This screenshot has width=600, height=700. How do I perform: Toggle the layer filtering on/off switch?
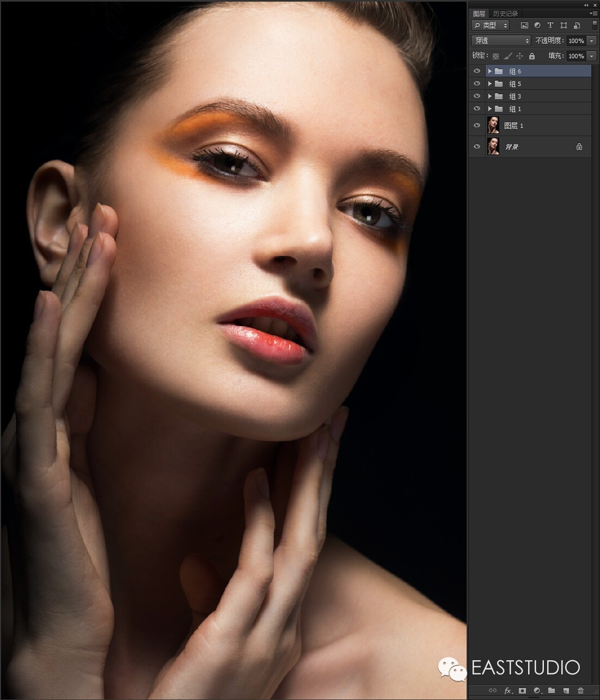(x=595, y=26)
